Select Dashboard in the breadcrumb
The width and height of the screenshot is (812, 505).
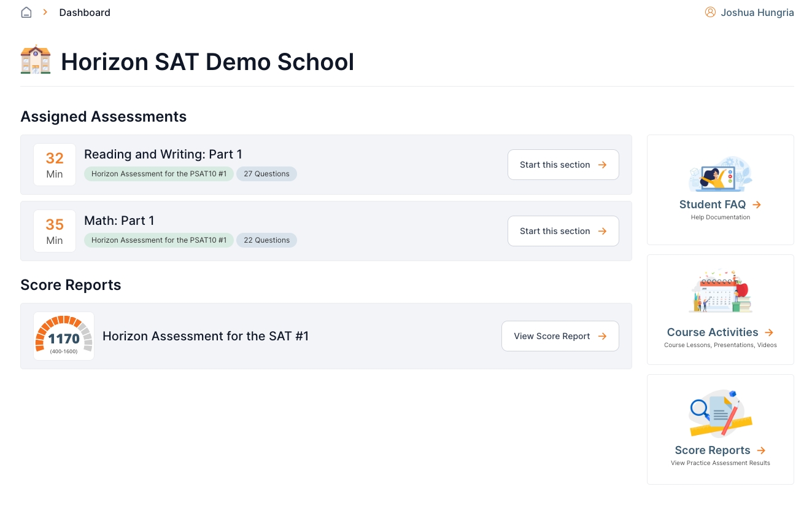85,12
